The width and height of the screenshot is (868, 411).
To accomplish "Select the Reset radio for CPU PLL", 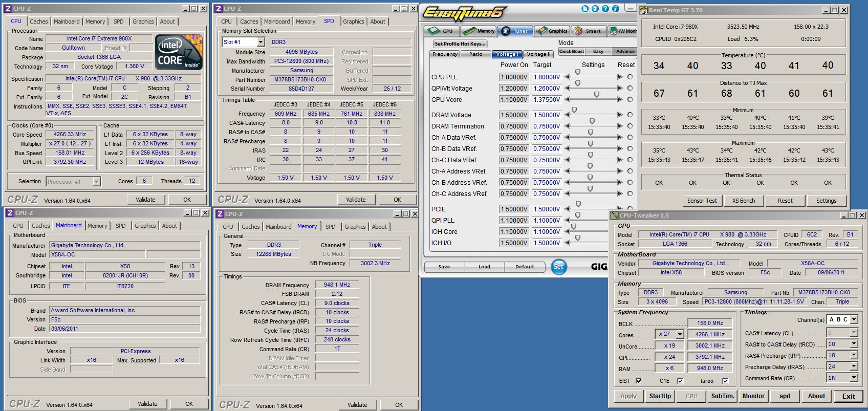I will (x=630, y=77).
